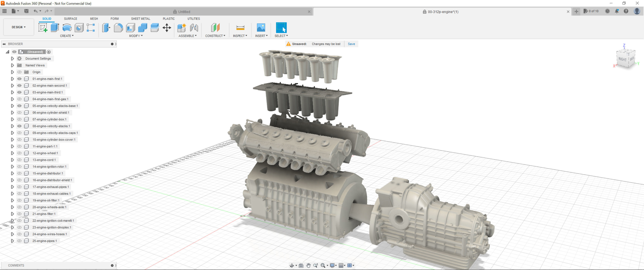Switch to the SHEET METAL tab
This screenshot has width=644, height=270.
coord(140,19)
